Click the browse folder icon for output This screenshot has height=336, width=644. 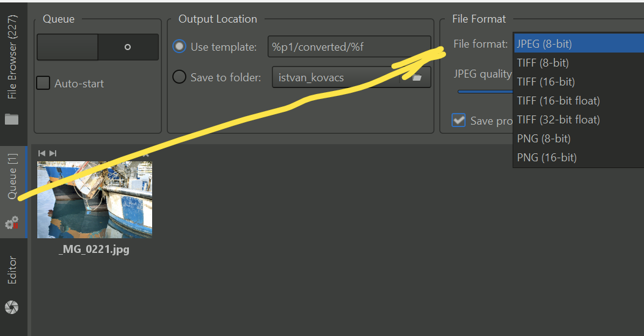click(x=416, y=78)
